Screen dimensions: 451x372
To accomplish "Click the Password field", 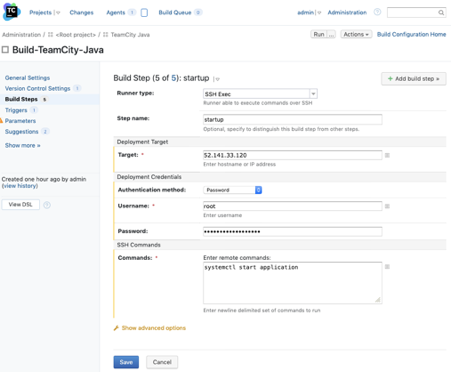I will point(293,232).
